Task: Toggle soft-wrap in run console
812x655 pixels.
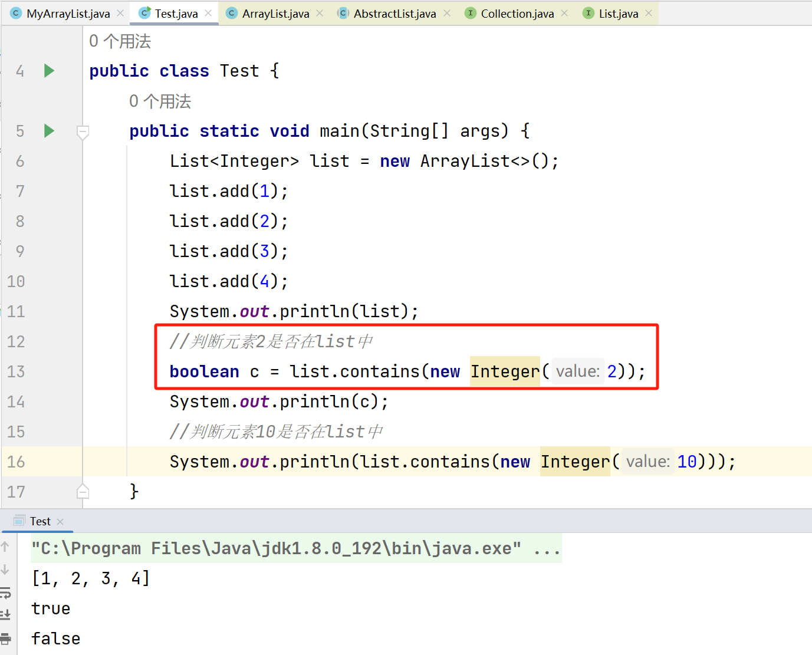Action: click(5, 593)
